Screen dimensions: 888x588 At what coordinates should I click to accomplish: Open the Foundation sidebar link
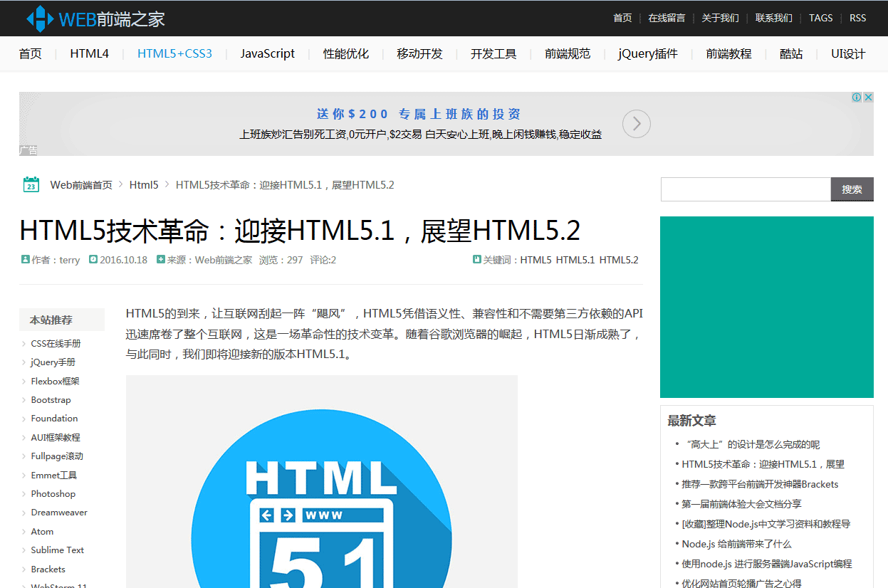(x=54, y=419)
